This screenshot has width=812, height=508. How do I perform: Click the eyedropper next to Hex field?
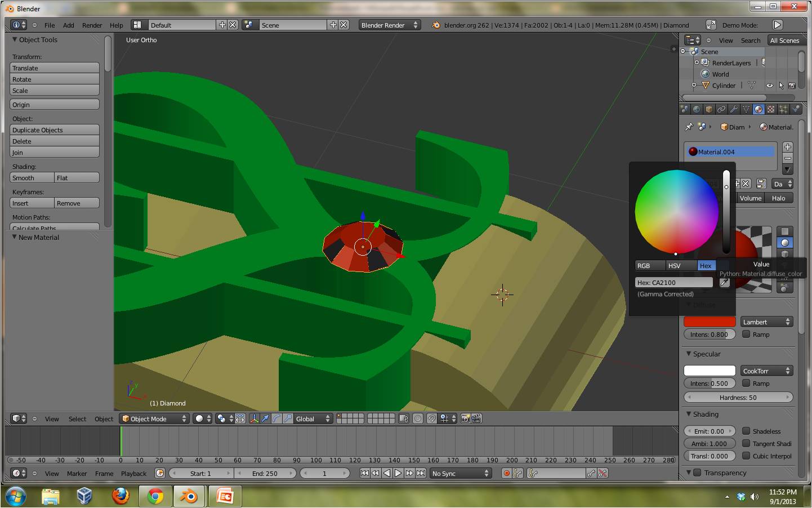click(725, 283)
